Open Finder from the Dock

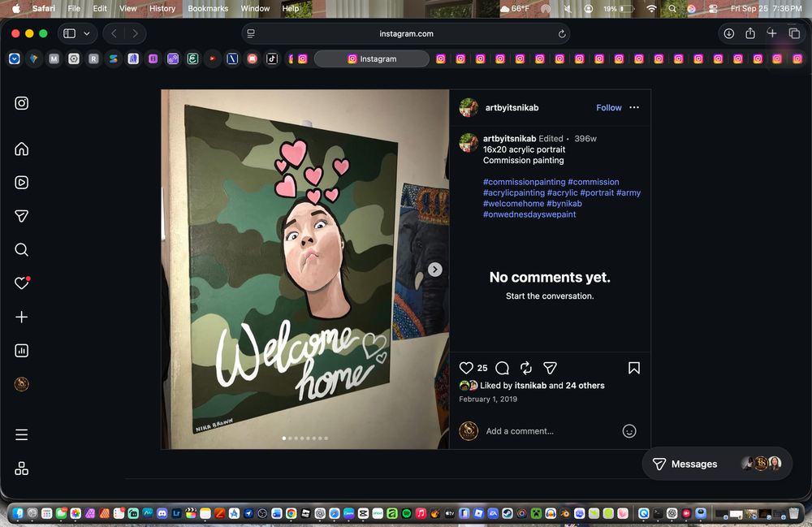pyautogui.click(x=18, y=513)
